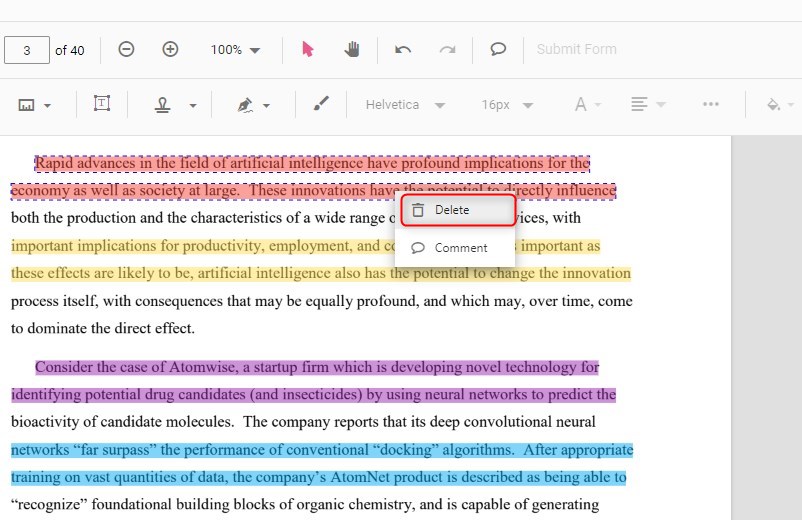Screen dimensions: 802x520
Task: Click the page number input field
Action: pyautogui.click(x=27, y=50)
